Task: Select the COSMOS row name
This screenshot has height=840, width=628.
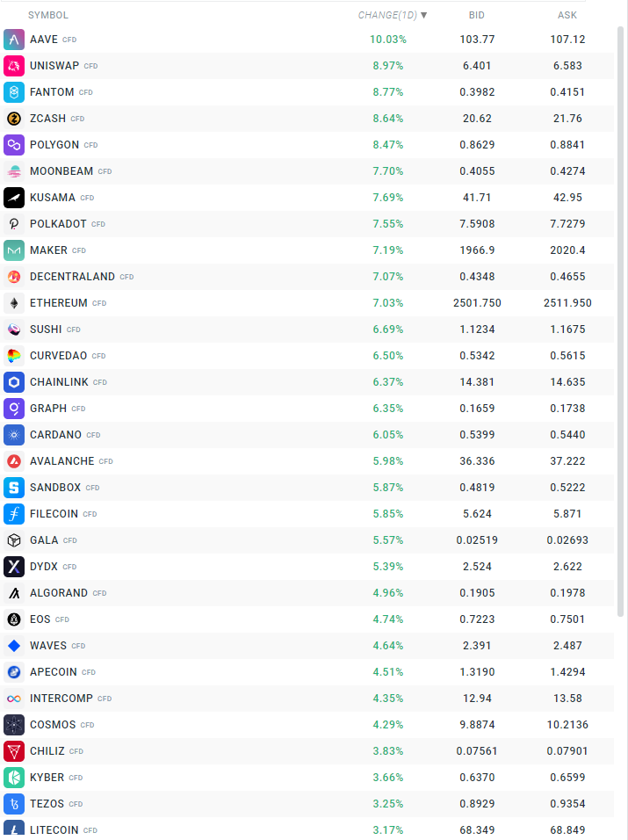Action: (x=53, y=725)
